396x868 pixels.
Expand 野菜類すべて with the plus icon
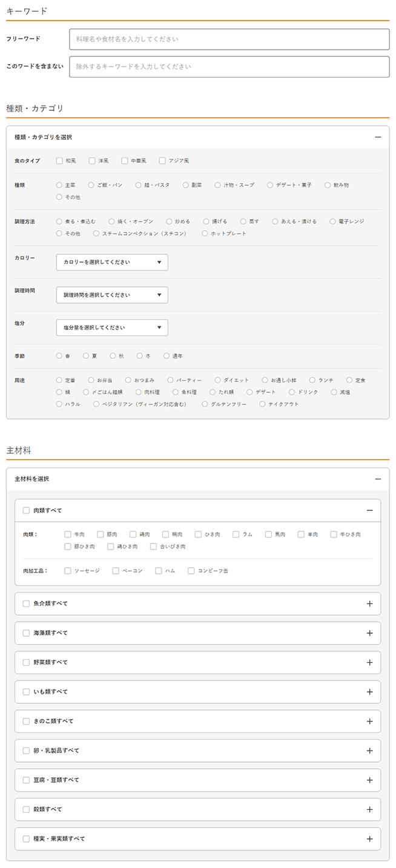tap(369, 662)
